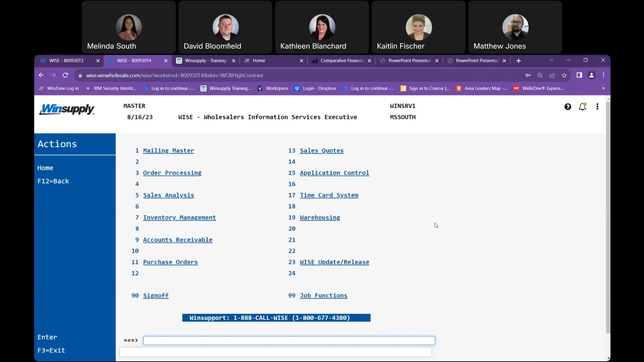Switch to the Home tab

coord(259,61)
